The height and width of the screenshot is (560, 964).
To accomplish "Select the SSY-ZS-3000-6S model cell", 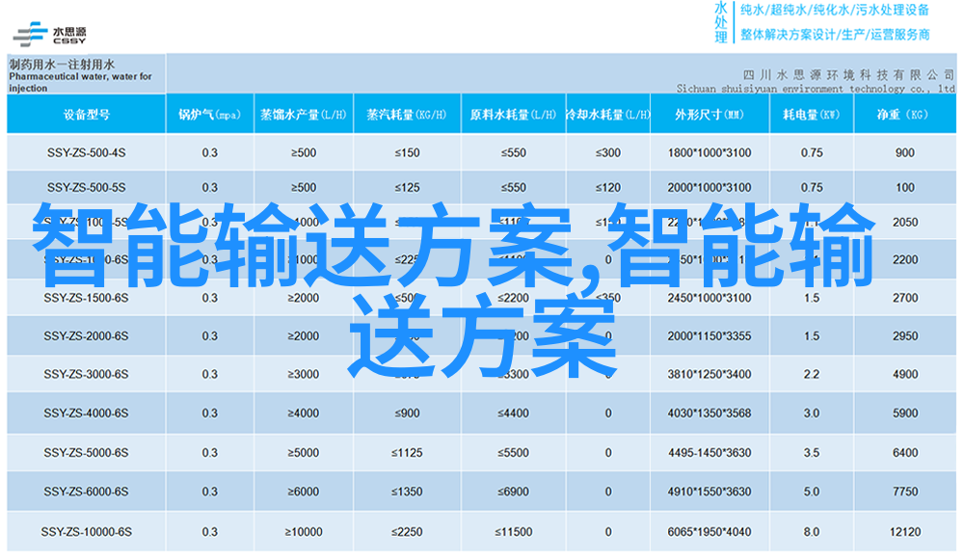I will tap(86, 374).
